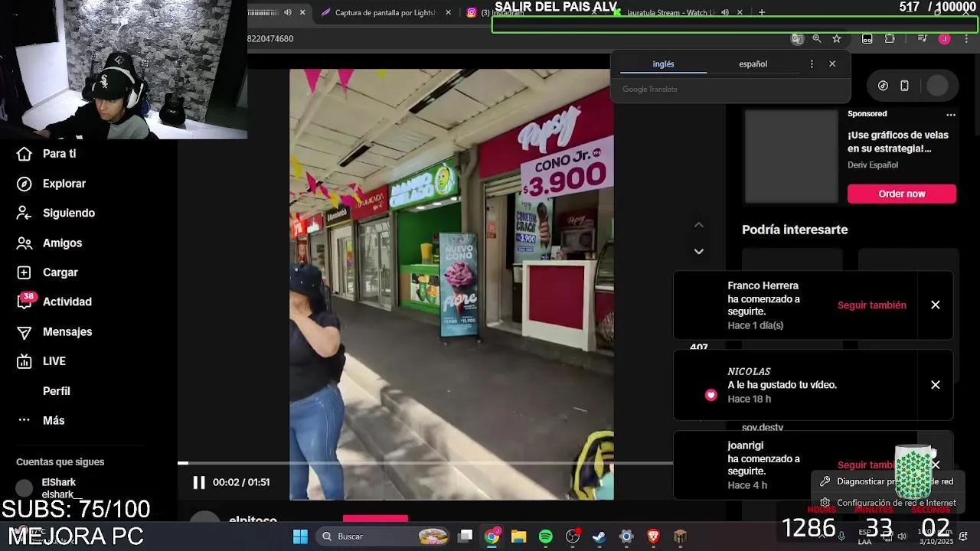Open Google Translate popup more options
This screenshot has height=551, width=980.
(812, 64)
